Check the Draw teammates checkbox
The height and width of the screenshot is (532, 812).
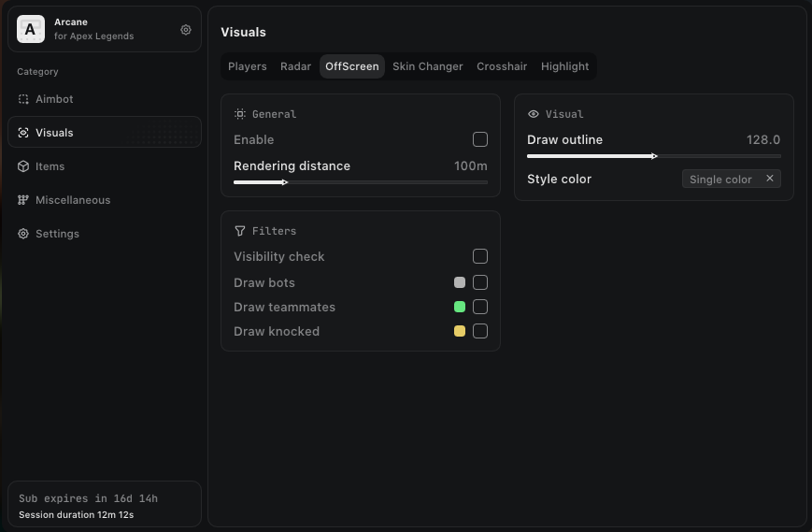[x=480, y=307]
